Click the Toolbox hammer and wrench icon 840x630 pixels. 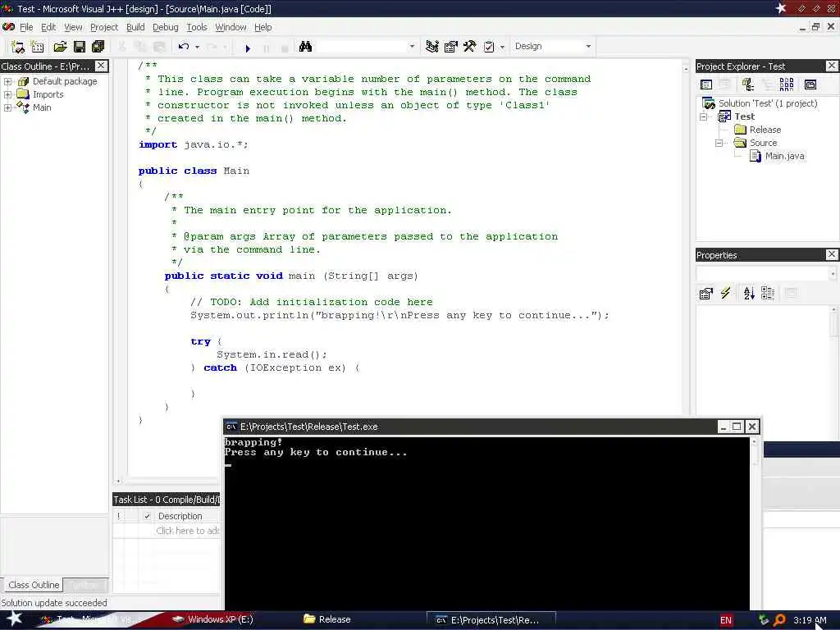[470, 47]
